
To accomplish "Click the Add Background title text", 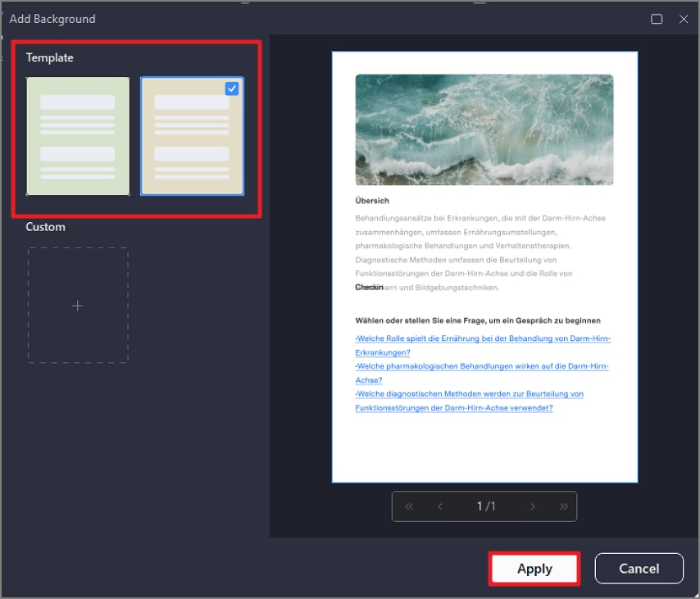I will (x=52, y=19).
